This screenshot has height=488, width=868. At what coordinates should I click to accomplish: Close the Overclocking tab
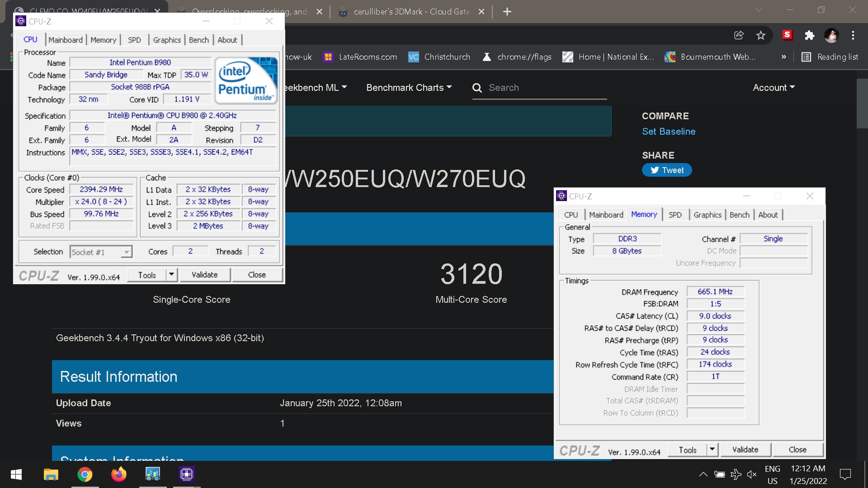[x=320, y=12]
